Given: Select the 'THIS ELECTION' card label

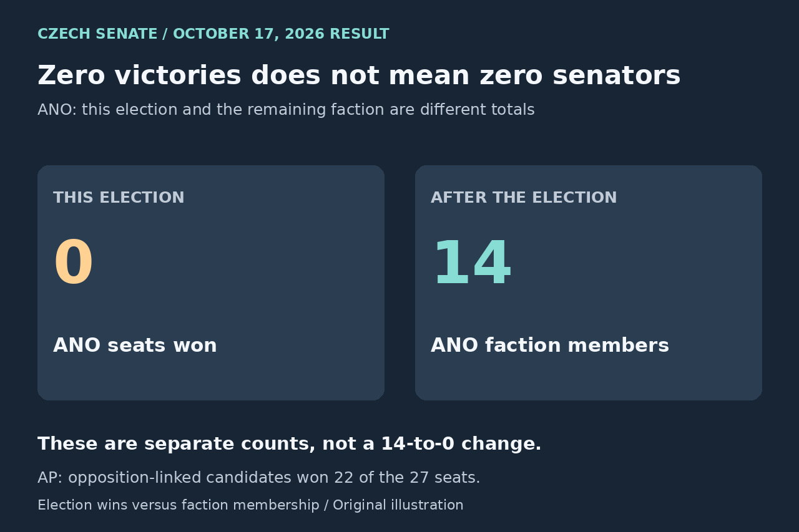Looking at the screenshot, I should click(119, 198).
